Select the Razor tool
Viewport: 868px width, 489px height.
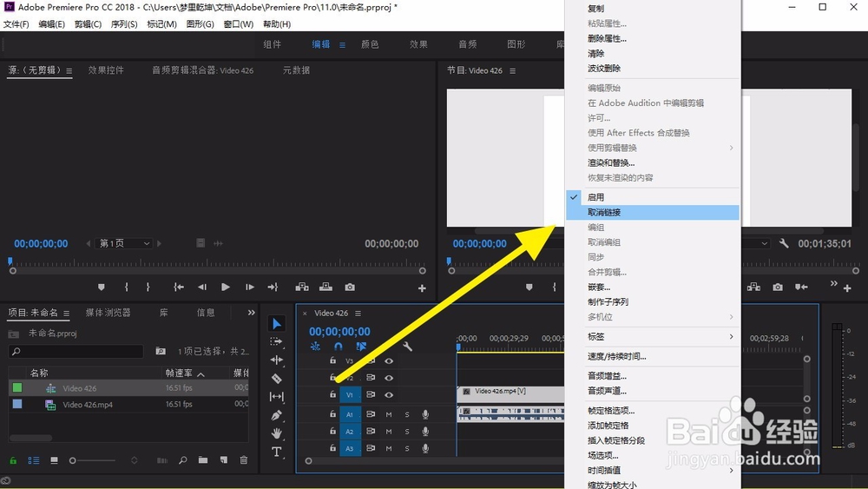(276, 378)
